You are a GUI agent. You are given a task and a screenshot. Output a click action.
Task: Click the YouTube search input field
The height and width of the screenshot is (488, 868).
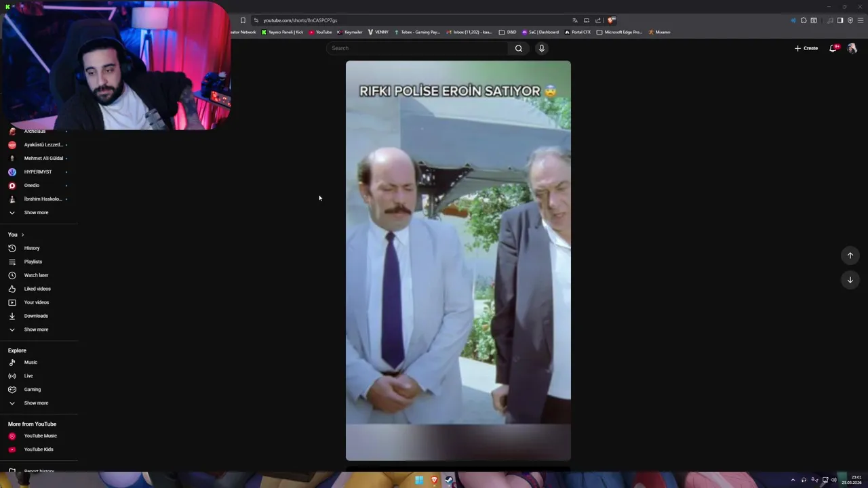point(417,48)
